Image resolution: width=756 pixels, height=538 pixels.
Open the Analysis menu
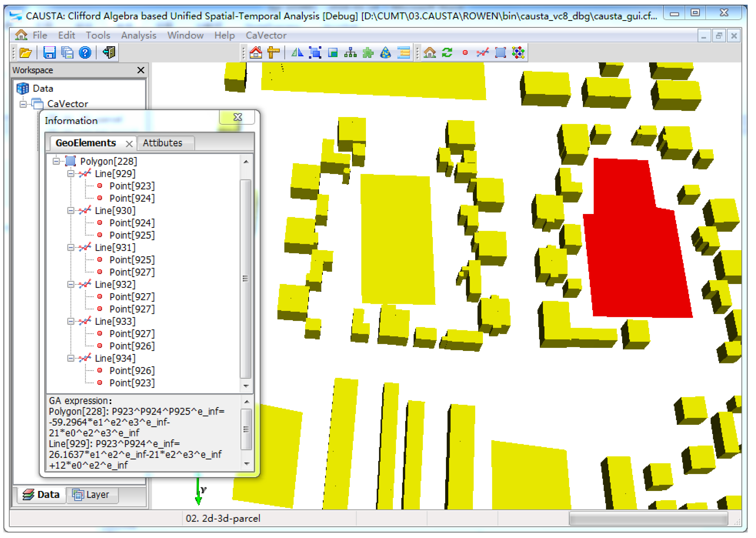(x=139, y=36)
